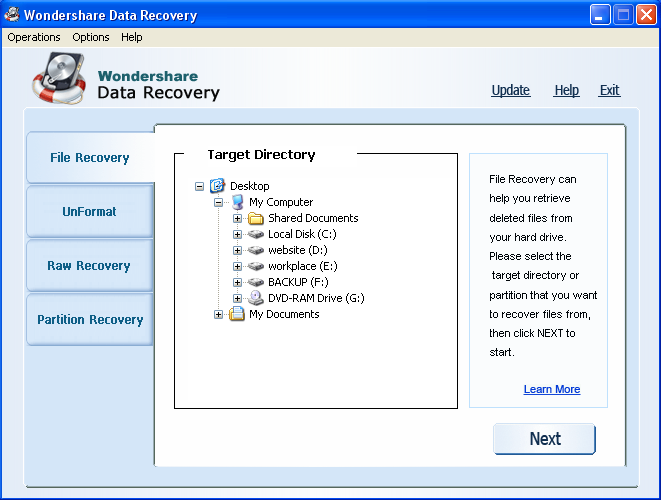The image size is (661, 500).
Task: Click the Exit link
Action: (x=610, y=90)
